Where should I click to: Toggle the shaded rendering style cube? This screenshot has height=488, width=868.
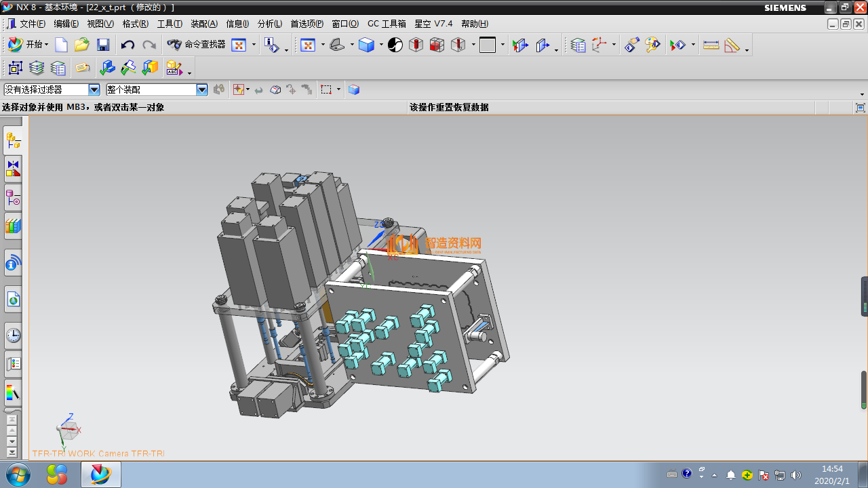[x=366, y=45]
